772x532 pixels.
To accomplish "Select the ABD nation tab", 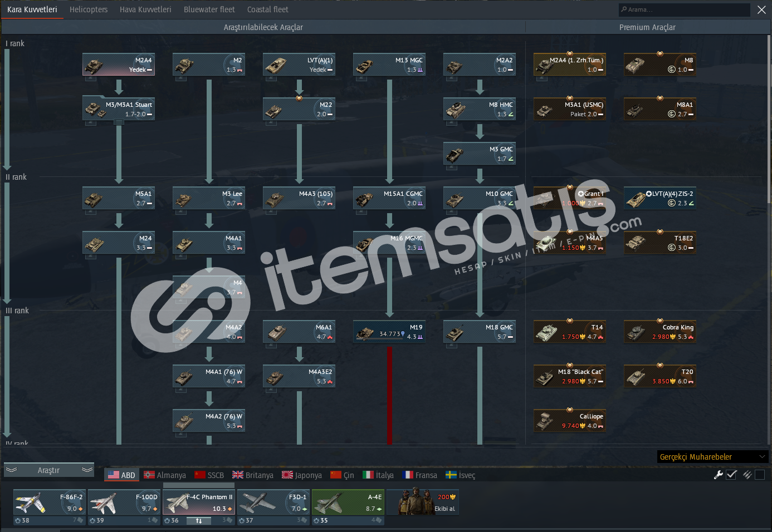I will [121, 475].
